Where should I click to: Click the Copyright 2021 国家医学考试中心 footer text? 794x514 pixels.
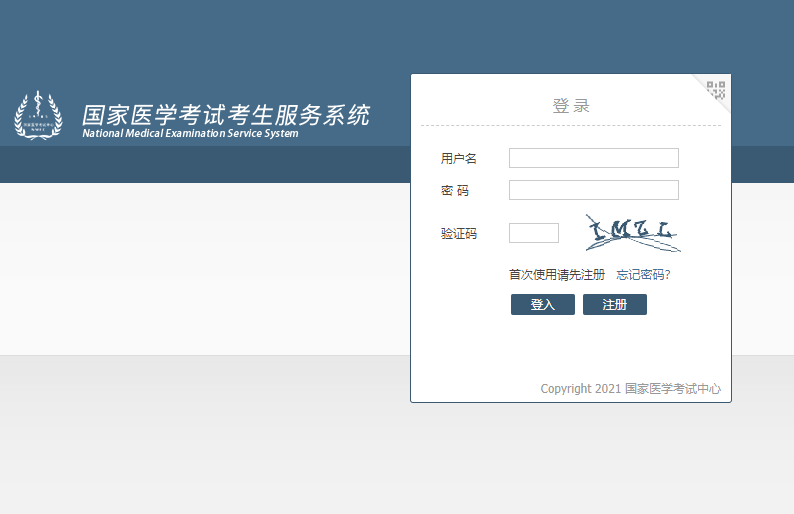(630, 389)
